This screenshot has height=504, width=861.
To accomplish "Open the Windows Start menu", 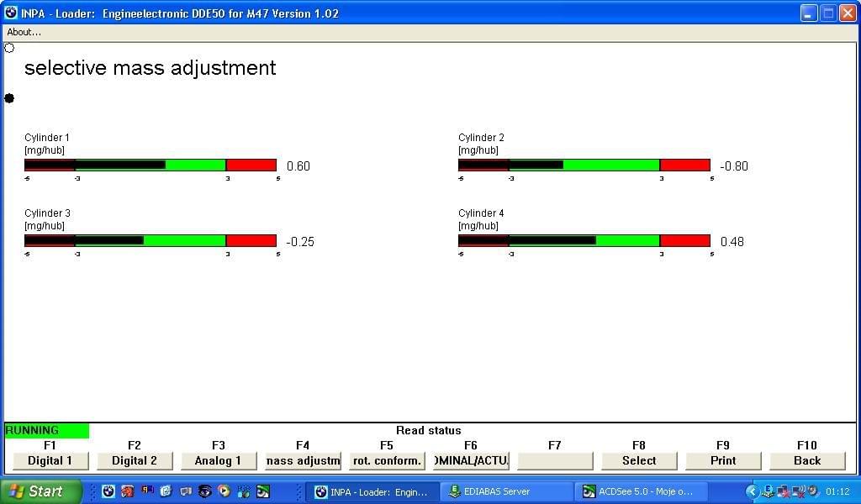I will click(40, 491).
